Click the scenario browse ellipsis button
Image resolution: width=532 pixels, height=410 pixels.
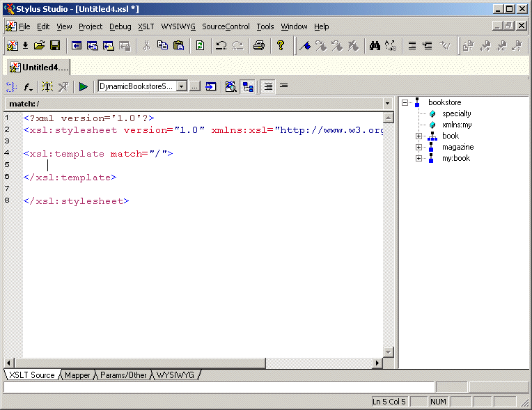coord(195,86)
